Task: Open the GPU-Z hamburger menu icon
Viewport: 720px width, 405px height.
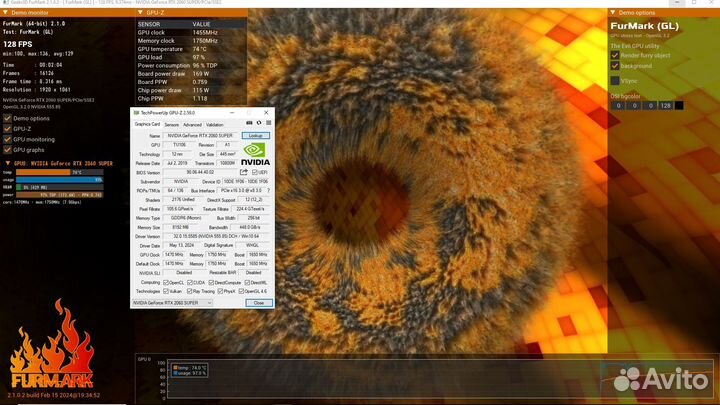Action: [269, 123]
